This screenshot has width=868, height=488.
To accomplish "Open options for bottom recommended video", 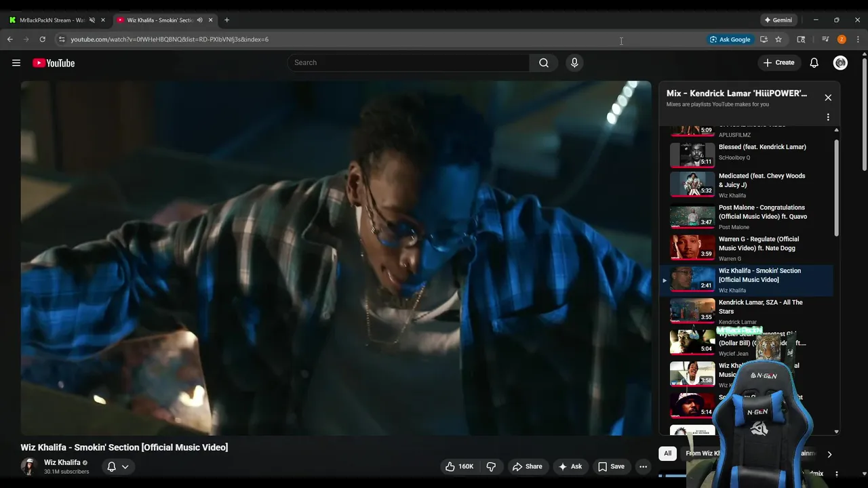I will 836,474.
